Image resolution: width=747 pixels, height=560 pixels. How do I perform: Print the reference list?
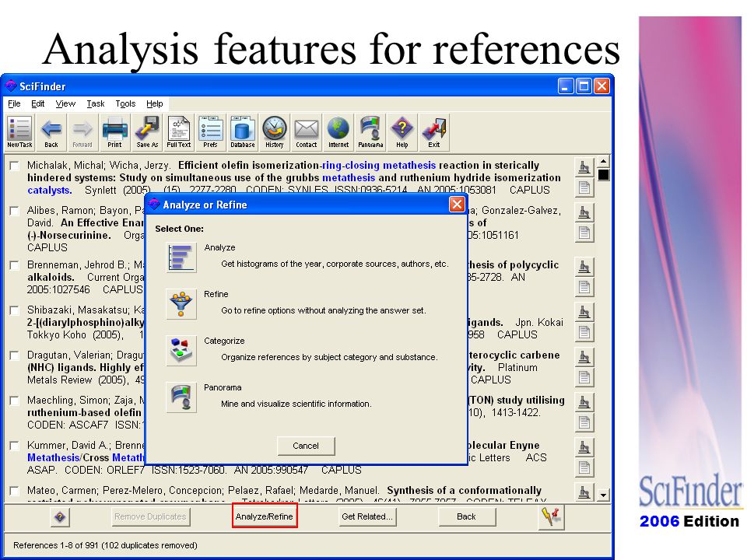pos(114,132)
